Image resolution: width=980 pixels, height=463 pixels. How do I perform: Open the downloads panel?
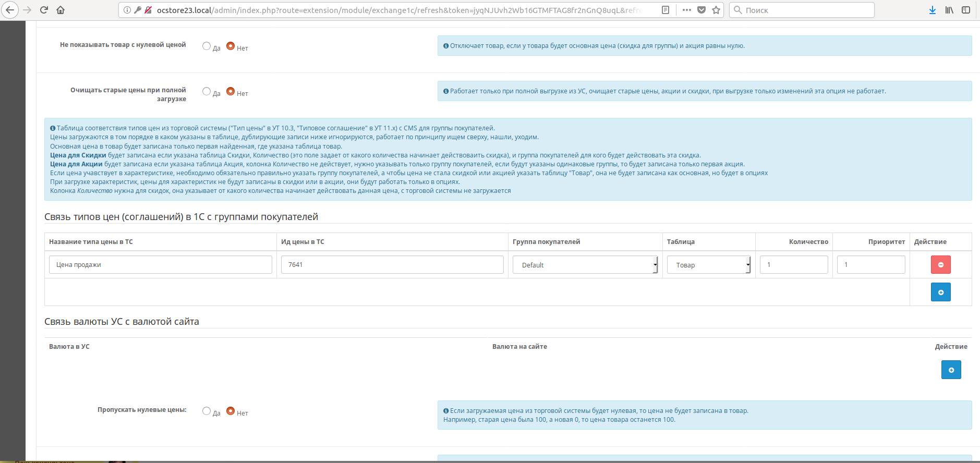[x=933, y=10]
